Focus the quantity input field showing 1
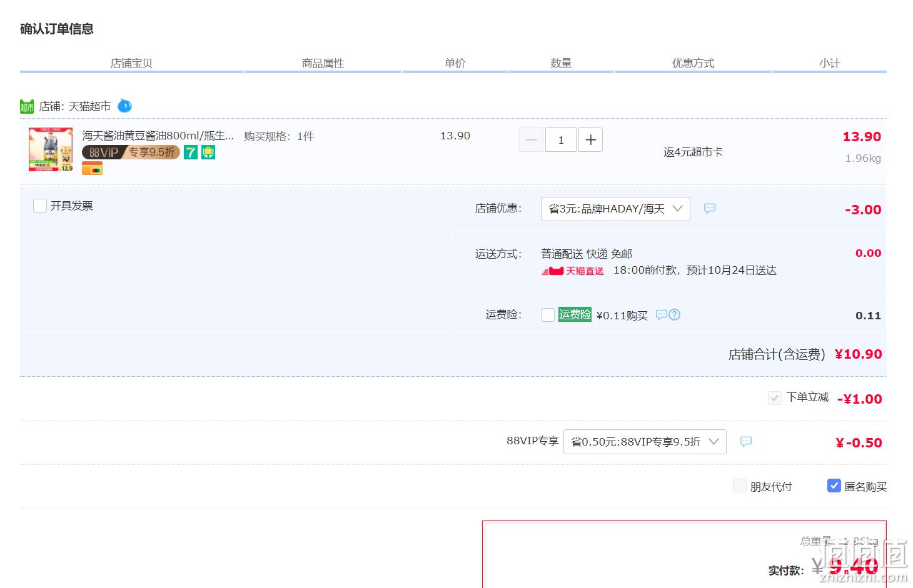The height and width of the screenshot is (588, 913). pos(561,140)
